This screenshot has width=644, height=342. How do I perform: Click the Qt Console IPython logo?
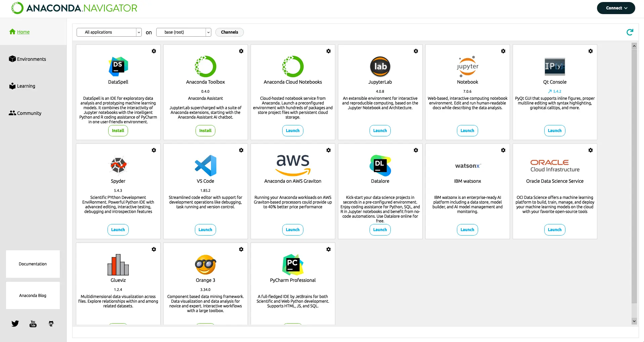pos(555,66)
